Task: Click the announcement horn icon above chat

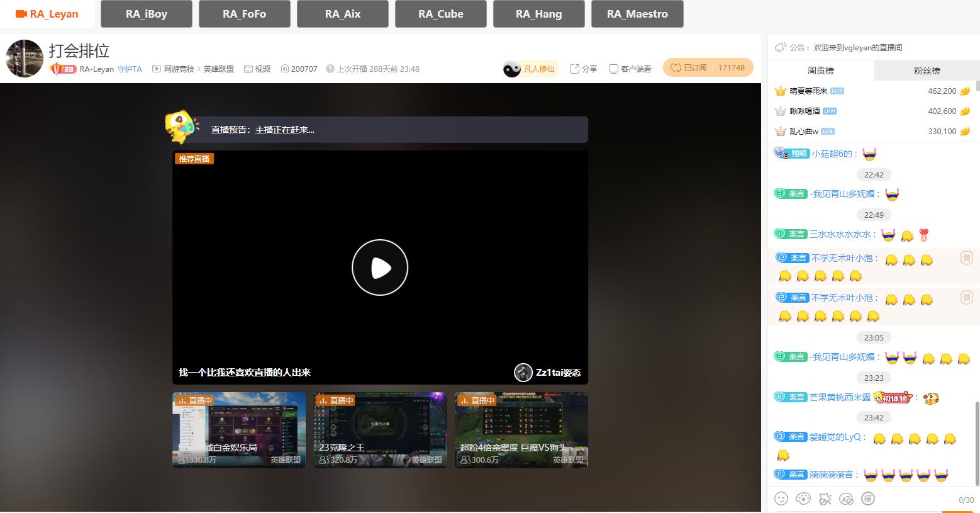Action: click(780, 47)
